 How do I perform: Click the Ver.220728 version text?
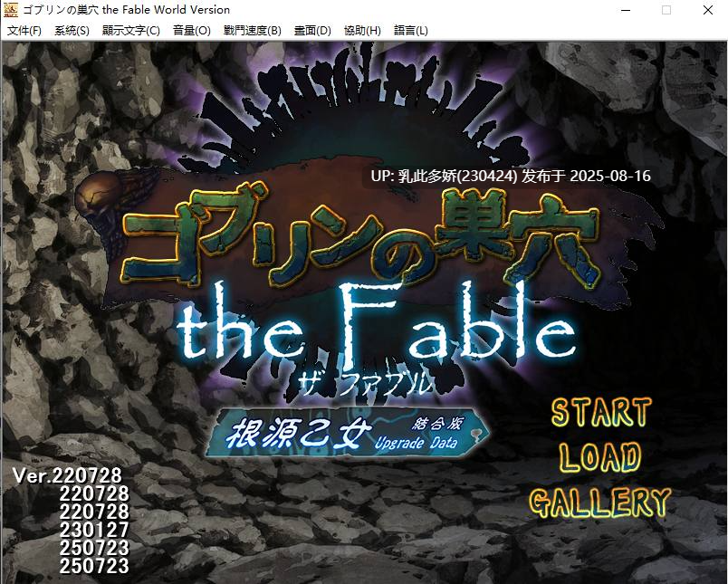click(x=67, y=475)
